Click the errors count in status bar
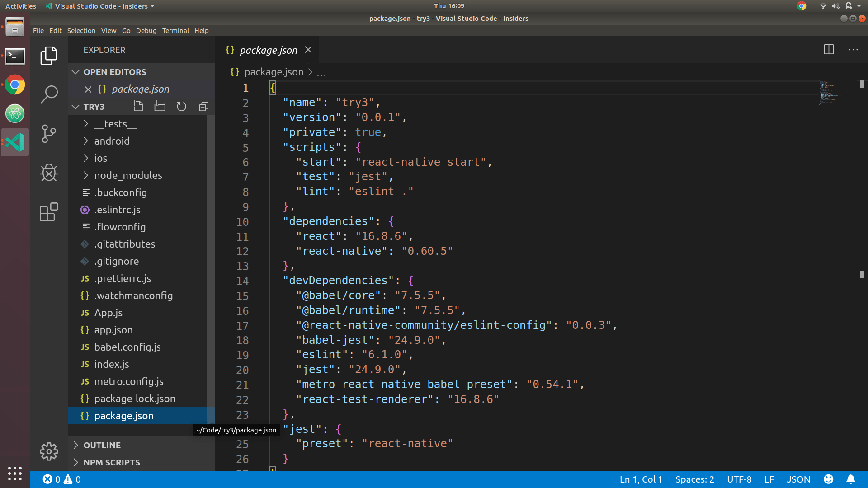Screen dimensions: 868x488 52,479
